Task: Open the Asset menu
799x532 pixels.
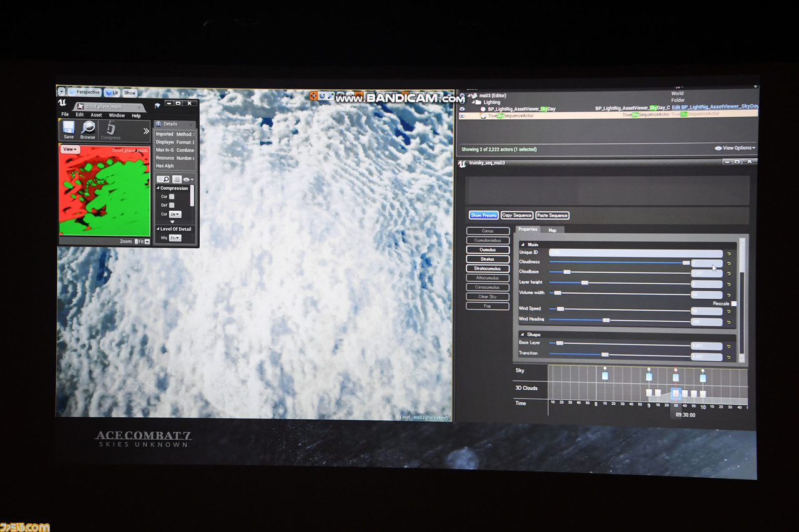Action: pos(96,115)
